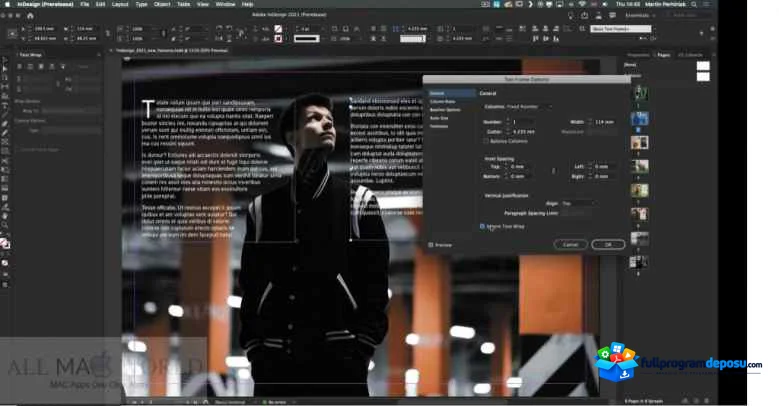This screenshot has height=406, width=779.
Task: Click the X position field in control bar
Action: point(44,29)
